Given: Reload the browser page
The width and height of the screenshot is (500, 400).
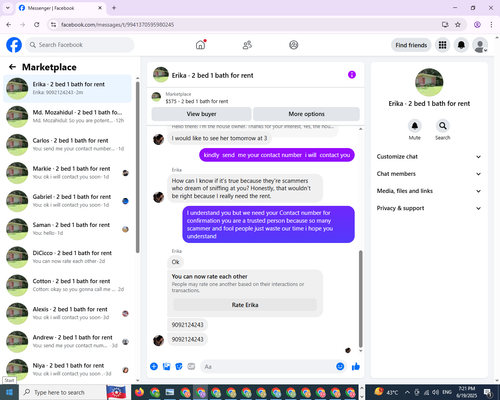Looking at the screenshot, I should click(x=37, y=25).
